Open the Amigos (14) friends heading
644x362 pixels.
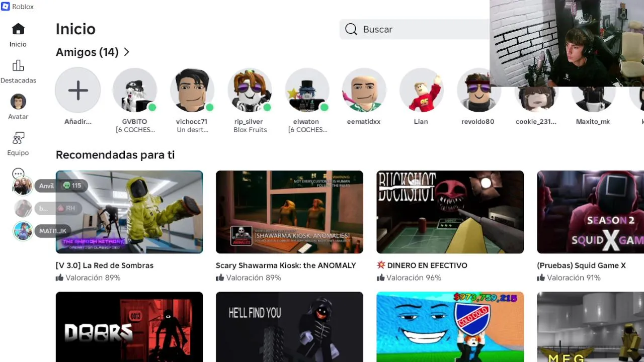coord(87,52)
